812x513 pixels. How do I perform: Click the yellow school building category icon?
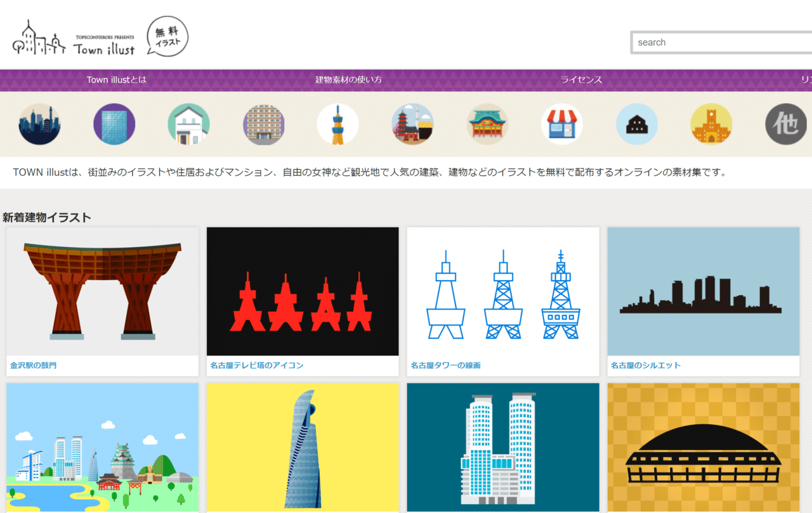[711, 124]
